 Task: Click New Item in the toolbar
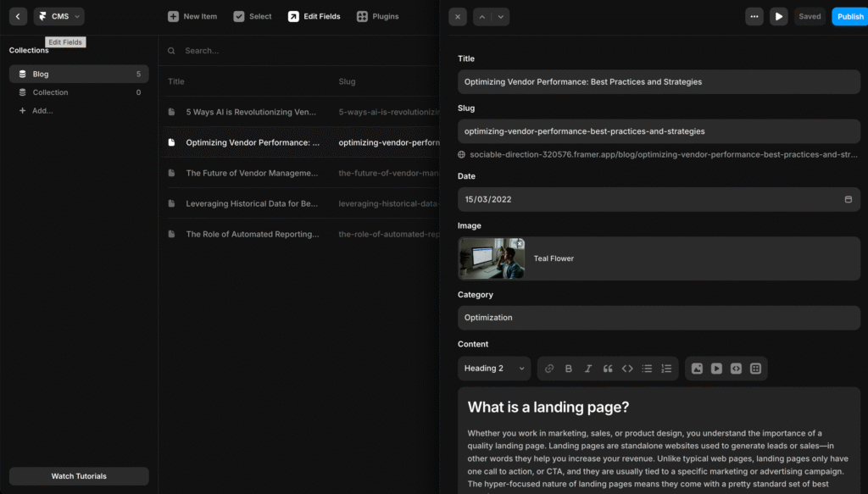pyautogui.click(x=192, y=16)
